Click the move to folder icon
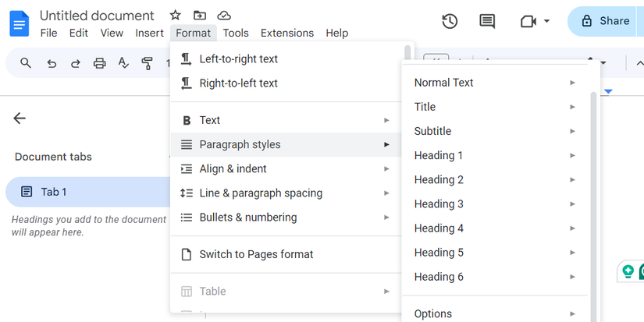644x322 pixels. point(200,16)
